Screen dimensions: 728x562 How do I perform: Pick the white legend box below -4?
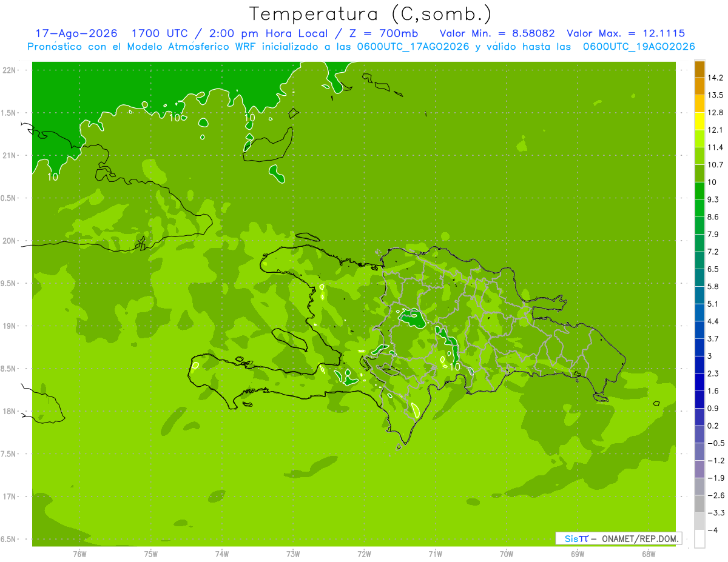(x=700, y=538)
